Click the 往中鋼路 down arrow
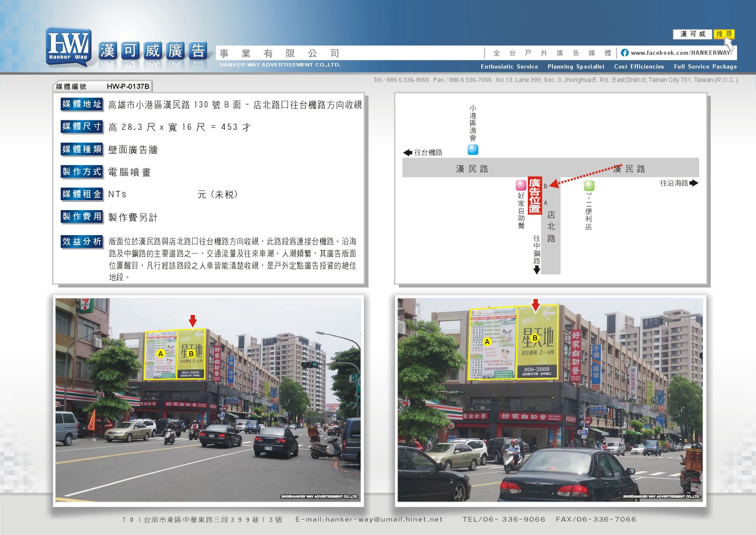Image resolution: width=756 pixels, height=535 pixels. 536,270
